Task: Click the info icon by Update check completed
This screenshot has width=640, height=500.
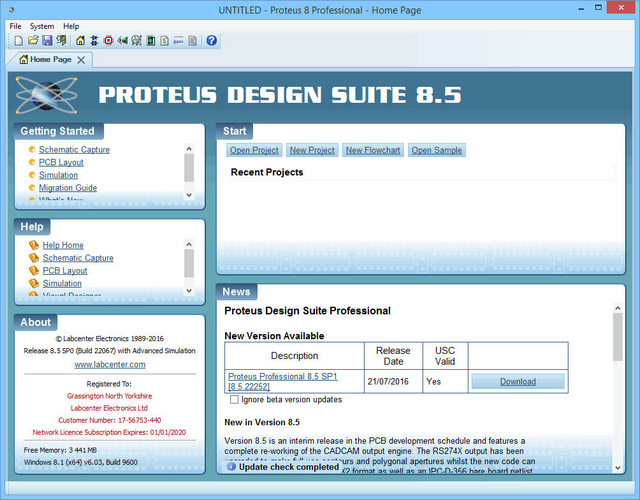Action: [231, 467]
